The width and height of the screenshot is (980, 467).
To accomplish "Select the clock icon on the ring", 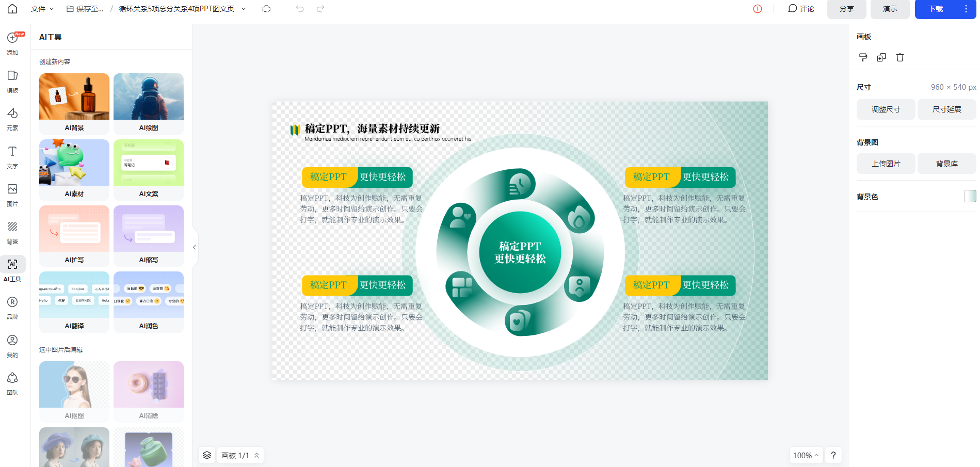I will (x=520, y=184).
